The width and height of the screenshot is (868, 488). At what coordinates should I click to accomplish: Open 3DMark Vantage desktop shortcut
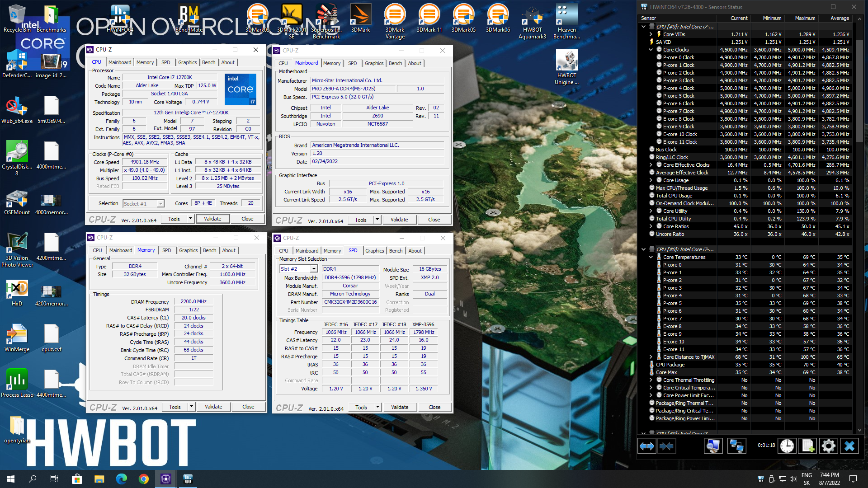coord(395,22)
